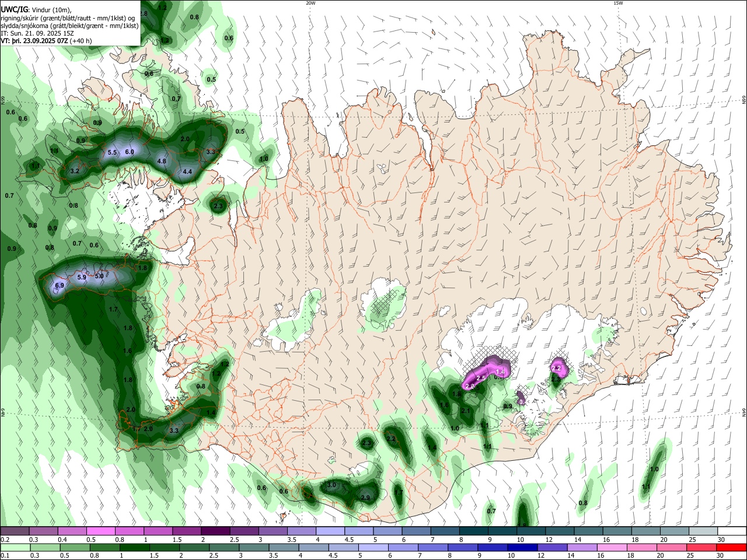Click the dark plum 2 swatch in snow legend
747x560 pixels.
[x=215, y=531]
